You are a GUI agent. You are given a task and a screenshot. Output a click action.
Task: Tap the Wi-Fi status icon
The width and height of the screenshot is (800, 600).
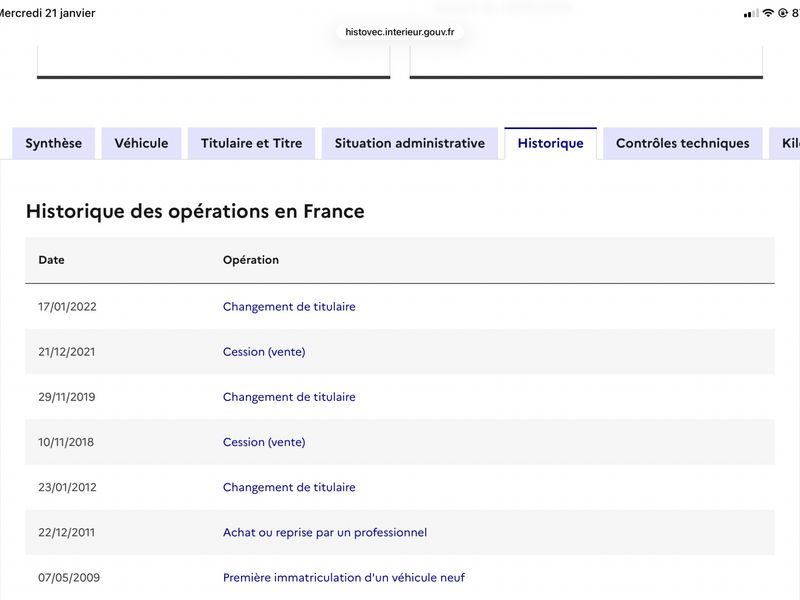[x=768, y=13]
